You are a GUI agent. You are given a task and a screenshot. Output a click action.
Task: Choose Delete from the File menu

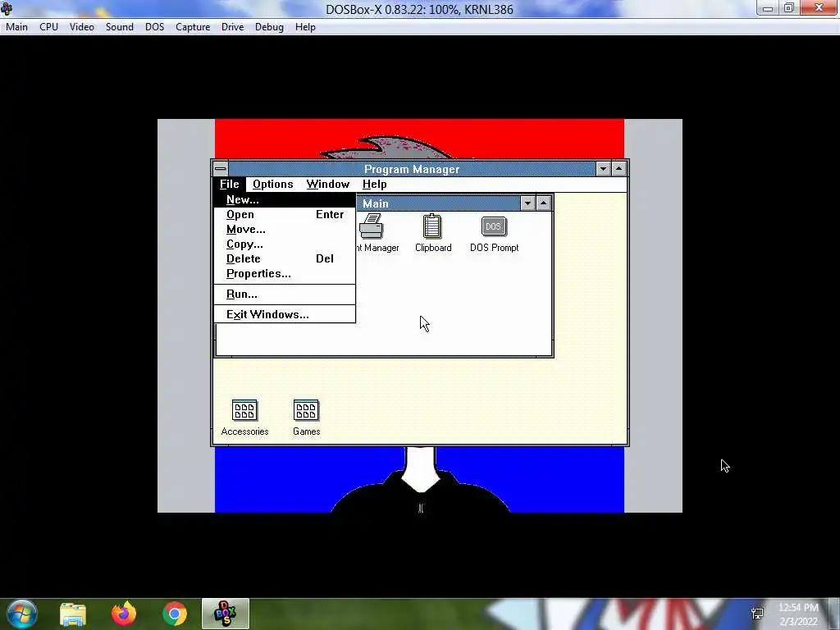coord(285,258)
